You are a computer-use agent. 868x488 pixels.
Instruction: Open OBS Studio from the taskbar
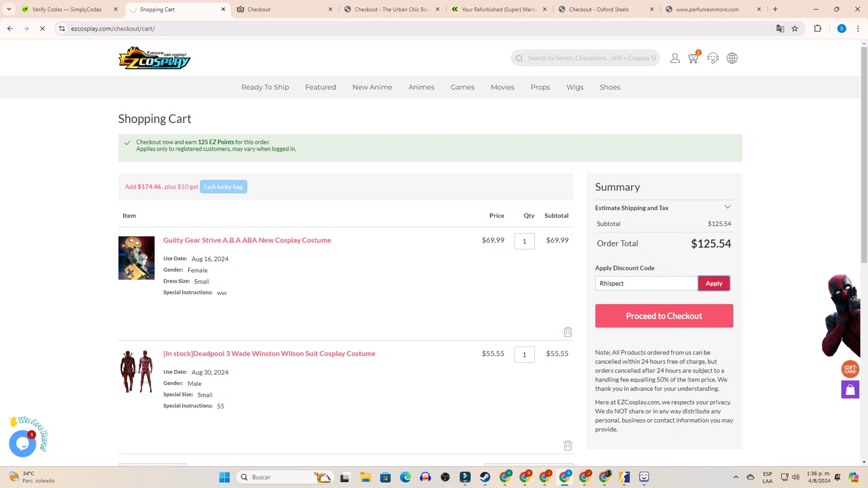pyautogui.click(x=445, y=477)
